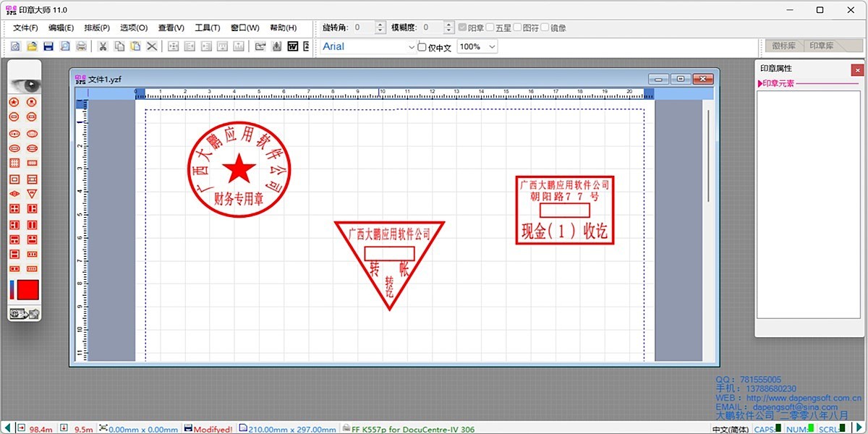The image size is (868, 434).
Task: Click the Save disk icon in toolbar
Action: (48, 46)
